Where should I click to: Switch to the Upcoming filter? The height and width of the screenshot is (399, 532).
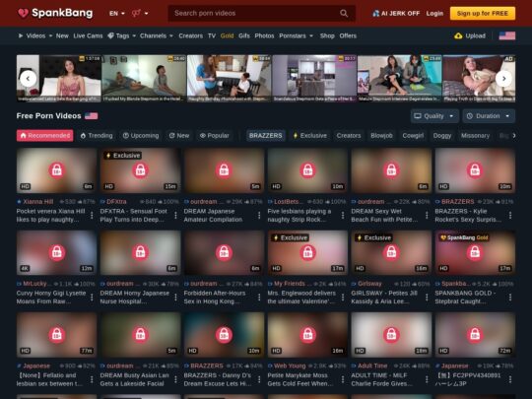pyautogui.click(x=141, y=135)
